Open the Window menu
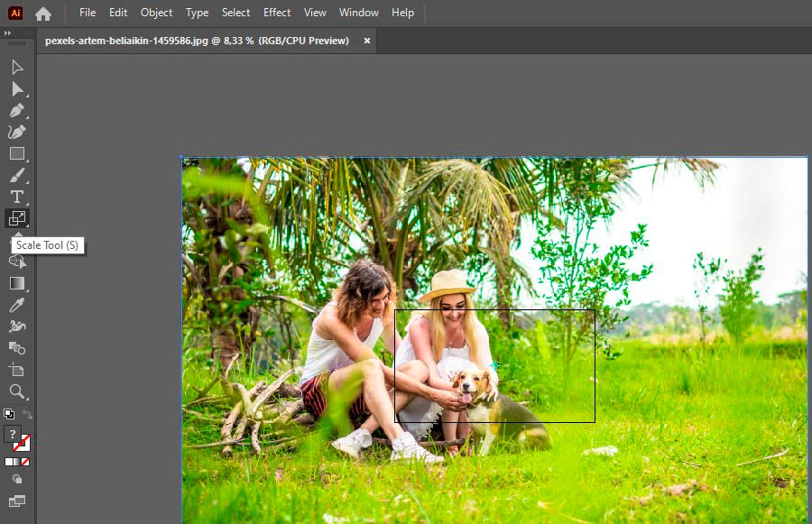The image size is (812, 524). (359, 13)
